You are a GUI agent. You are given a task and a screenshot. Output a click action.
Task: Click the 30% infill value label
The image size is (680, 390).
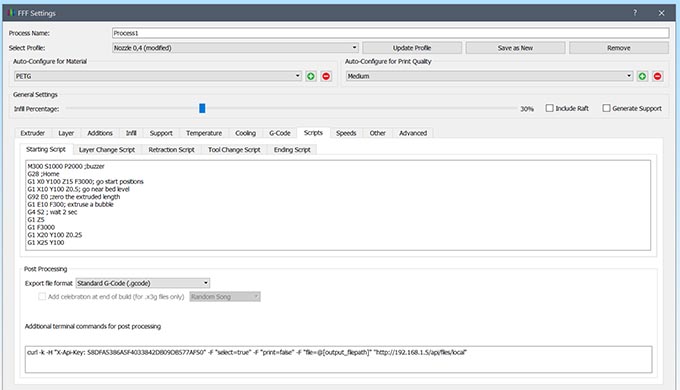527,109
